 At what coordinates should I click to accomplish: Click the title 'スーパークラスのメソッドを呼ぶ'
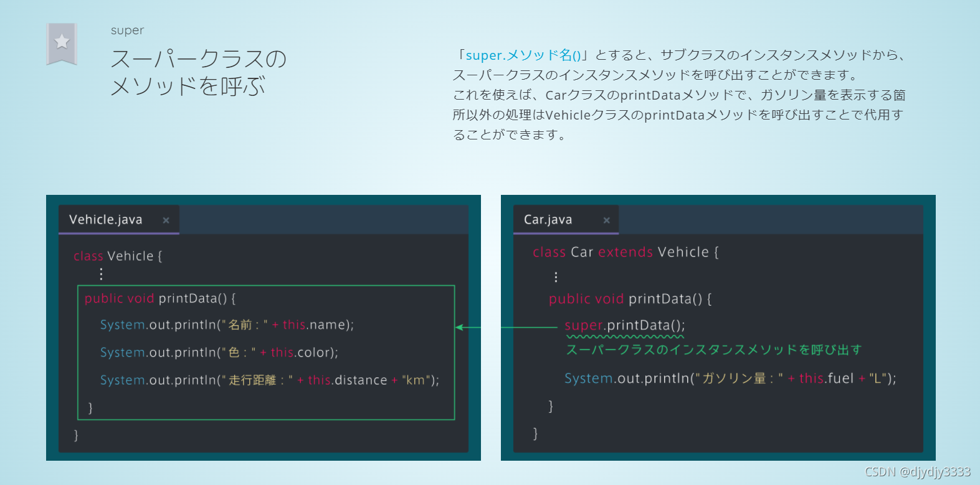click(198, 72)
